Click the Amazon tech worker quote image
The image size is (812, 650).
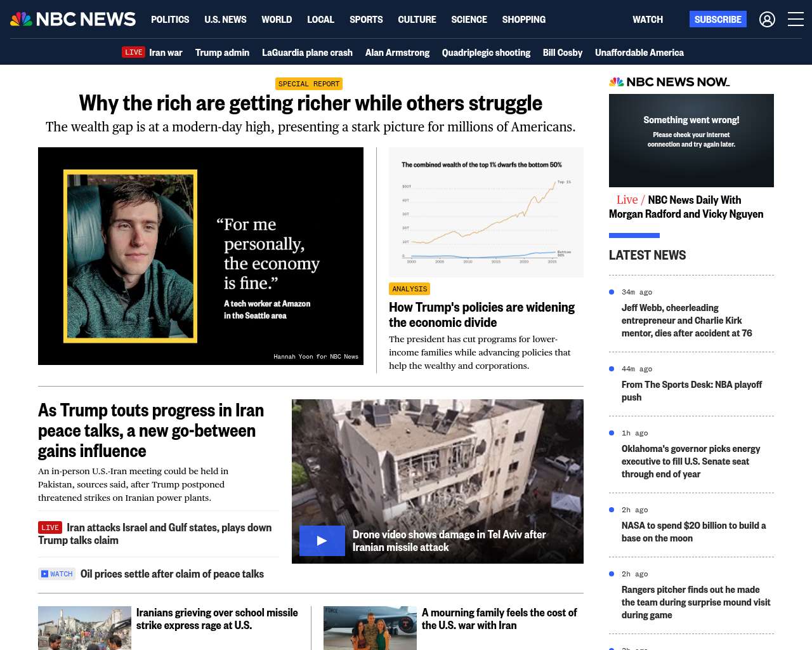pyautogui.click(x=200, y=256)
